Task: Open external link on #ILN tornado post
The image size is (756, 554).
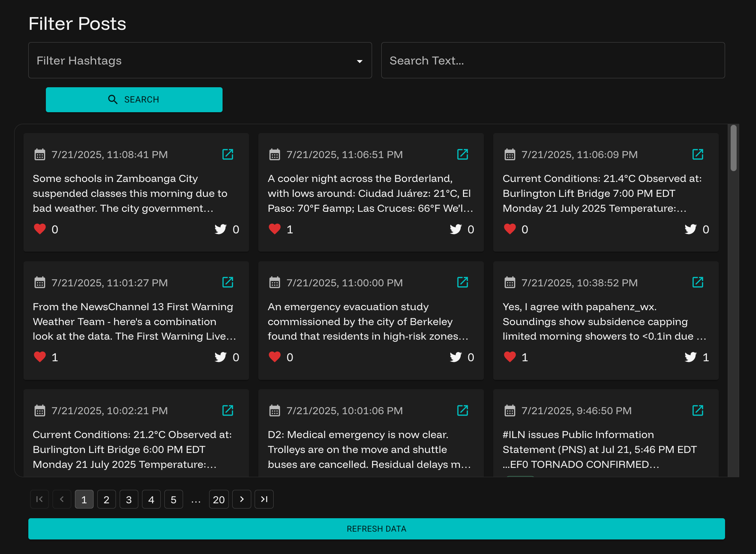Action: 697,410
